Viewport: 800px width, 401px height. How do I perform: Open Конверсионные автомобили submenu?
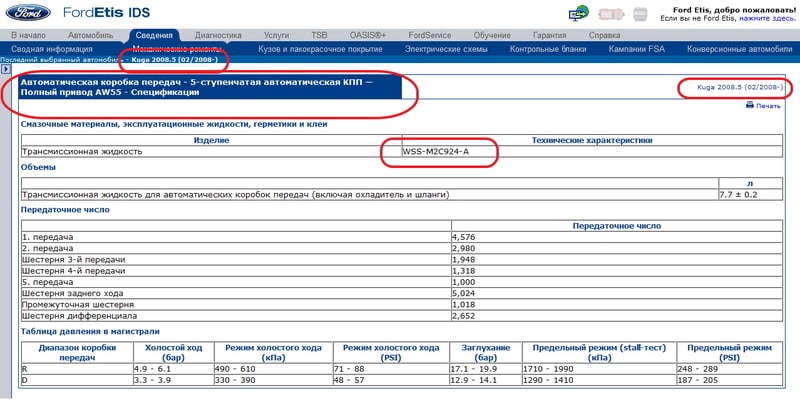tap(739, 49)
